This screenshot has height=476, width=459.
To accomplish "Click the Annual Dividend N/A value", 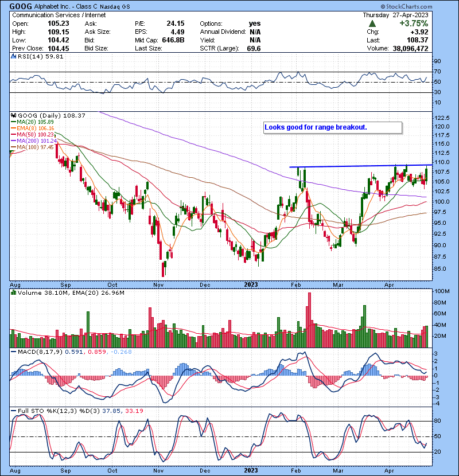I will (x=255, y=32).
